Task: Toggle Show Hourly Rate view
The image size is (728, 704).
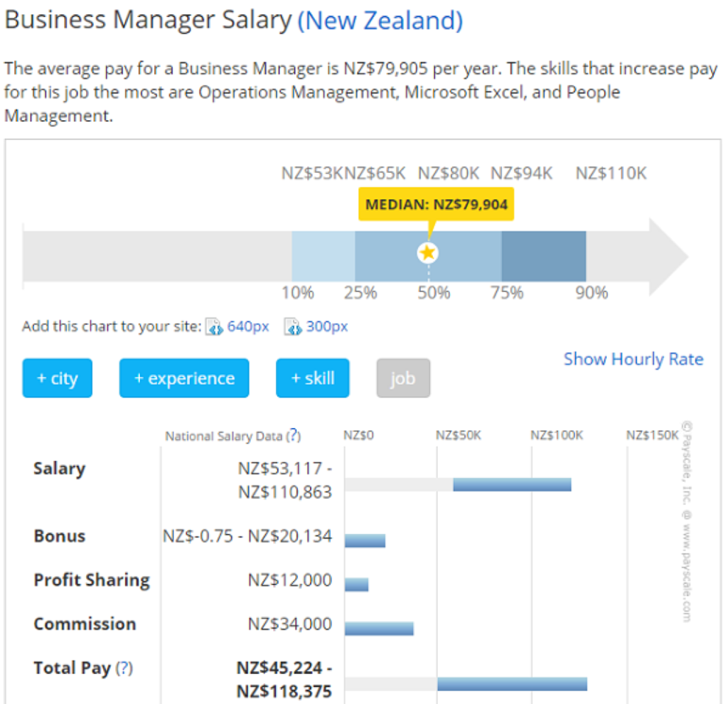Action: click(633, 359)
